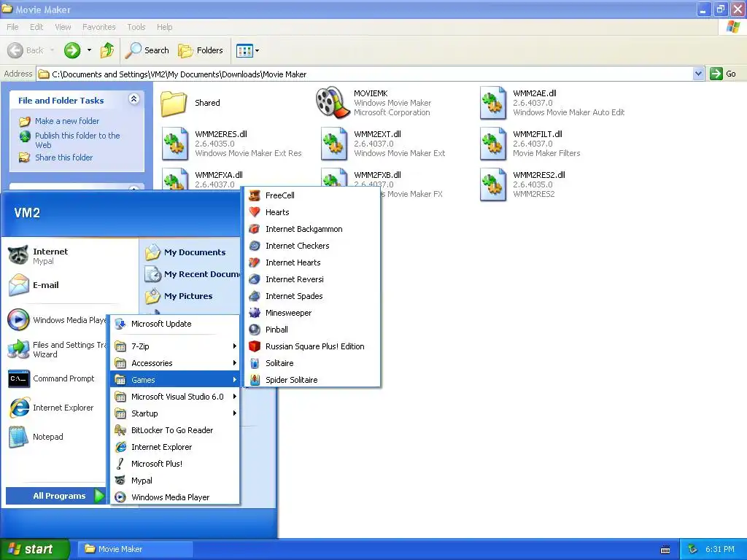Click the Up folder toolbar icon
This screenshot has width=747, height=560.
pos(107,50)
